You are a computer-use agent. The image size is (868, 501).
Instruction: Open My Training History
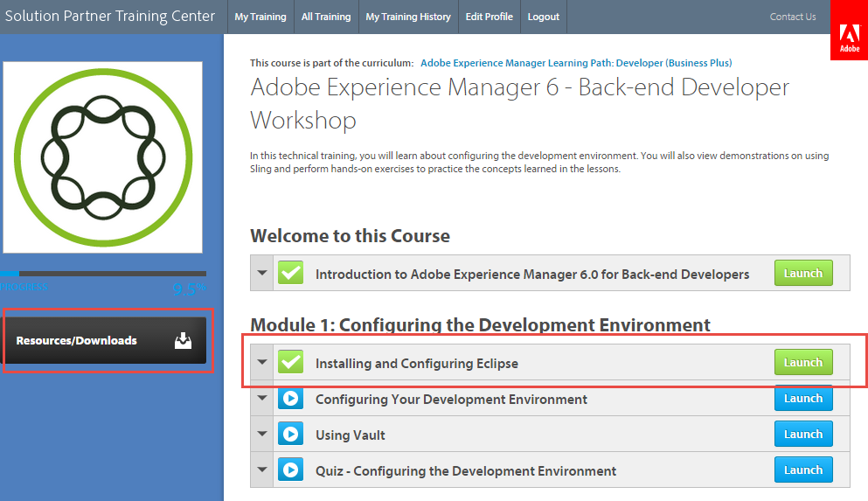click(408, 17)
